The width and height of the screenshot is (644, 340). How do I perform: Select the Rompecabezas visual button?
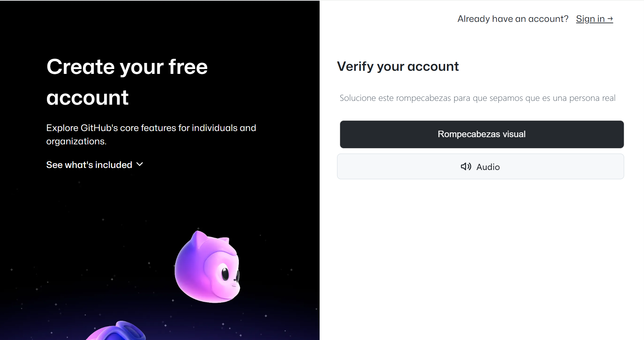pos(481,134)
